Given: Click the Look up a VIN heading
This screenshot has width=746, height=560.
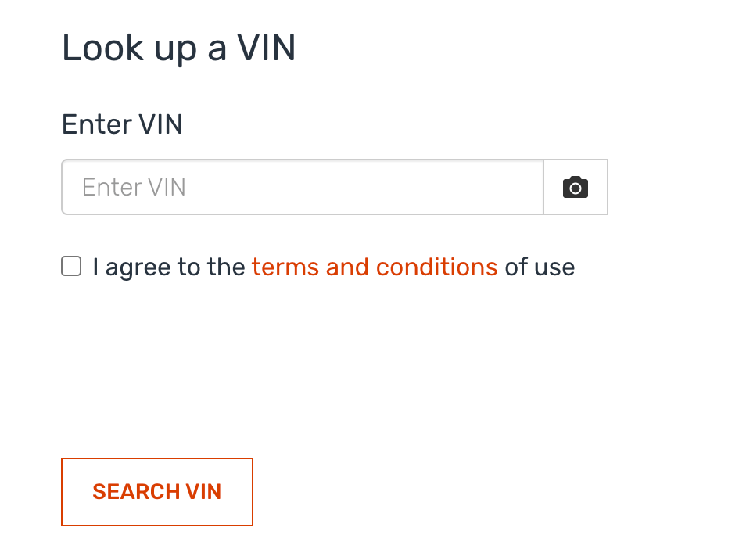Looking at the screenshot, I should pos(179,48).
